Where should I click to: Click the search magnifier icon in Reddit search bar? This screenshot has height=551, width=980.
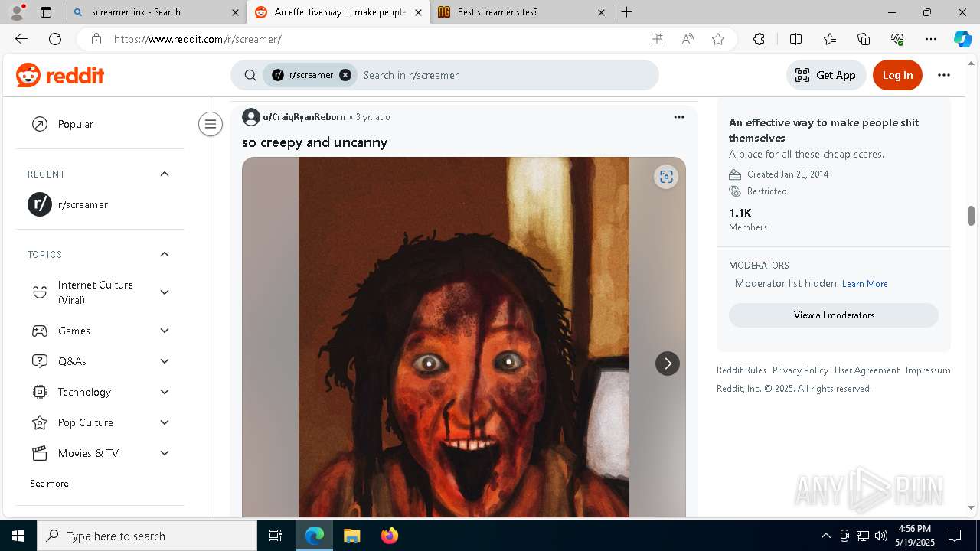point(250,75)
